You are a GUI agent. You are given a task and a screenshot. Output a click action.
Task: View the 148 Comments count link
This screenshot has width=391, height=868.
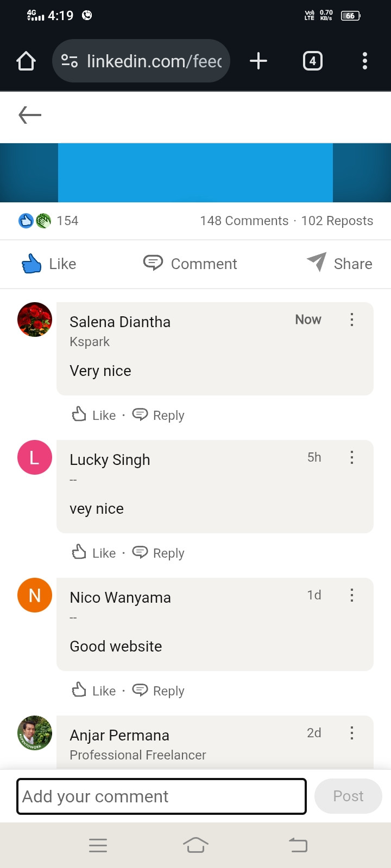[244, 221]
